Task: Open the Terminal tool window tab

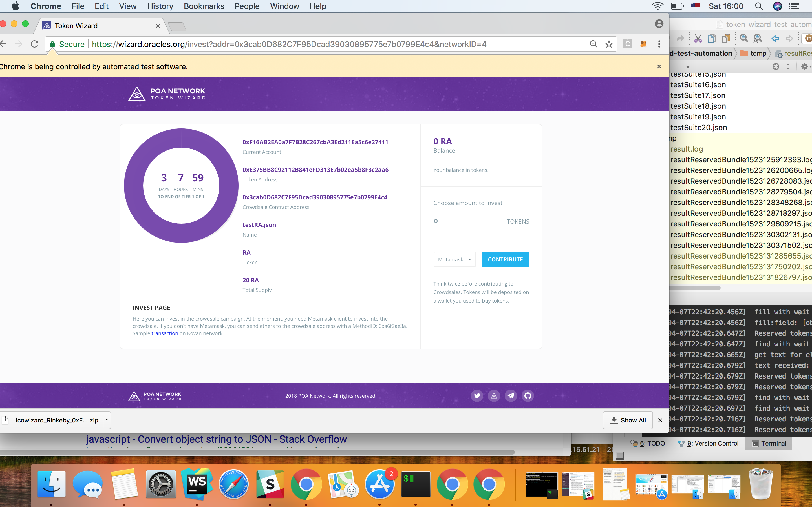Action: click(769, 443)
